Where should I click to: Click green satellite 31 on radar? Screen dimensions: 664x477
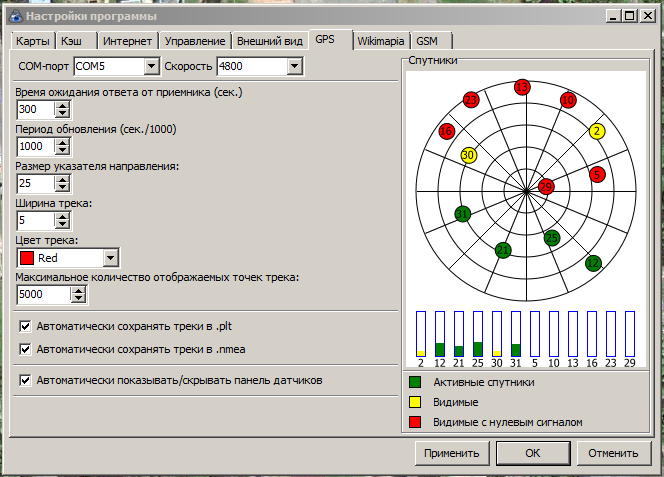coord(462,214)
